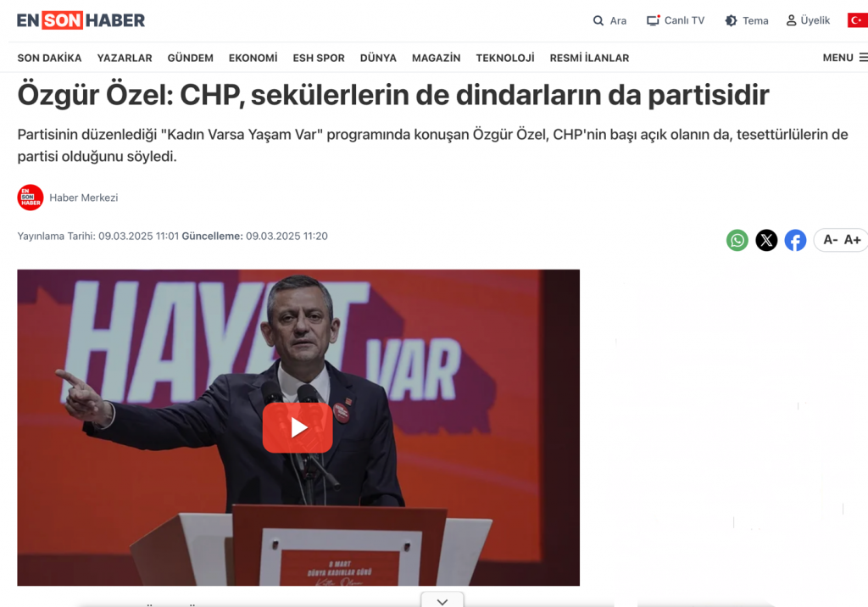Click the Turkish flag icon
This screenshot has width=868, height=607.
pyautogui.click(x=858, y=20)
